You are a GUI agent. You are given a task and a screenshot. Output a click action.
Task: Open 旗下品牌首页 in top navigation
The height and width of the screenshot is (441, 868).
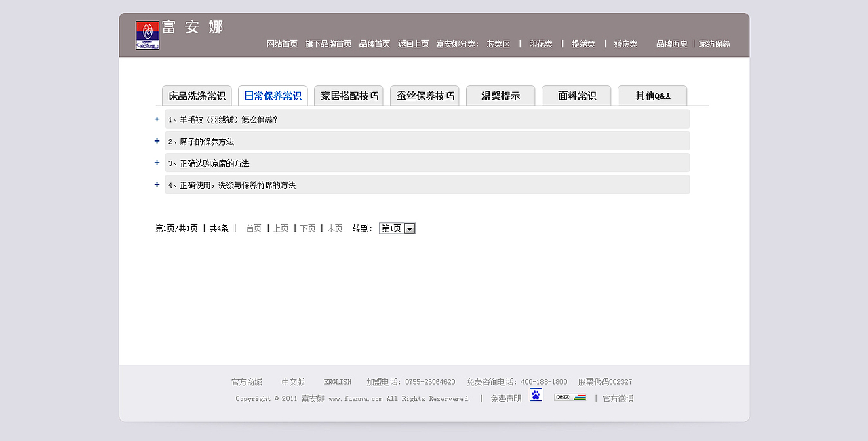click(328, 44)
